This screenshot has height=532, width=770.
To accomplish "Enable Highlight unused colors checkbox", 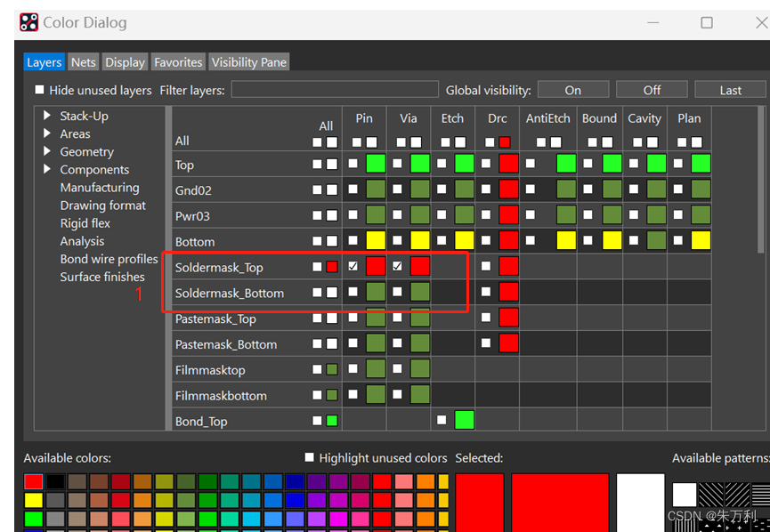I will [x=309, y=457].
